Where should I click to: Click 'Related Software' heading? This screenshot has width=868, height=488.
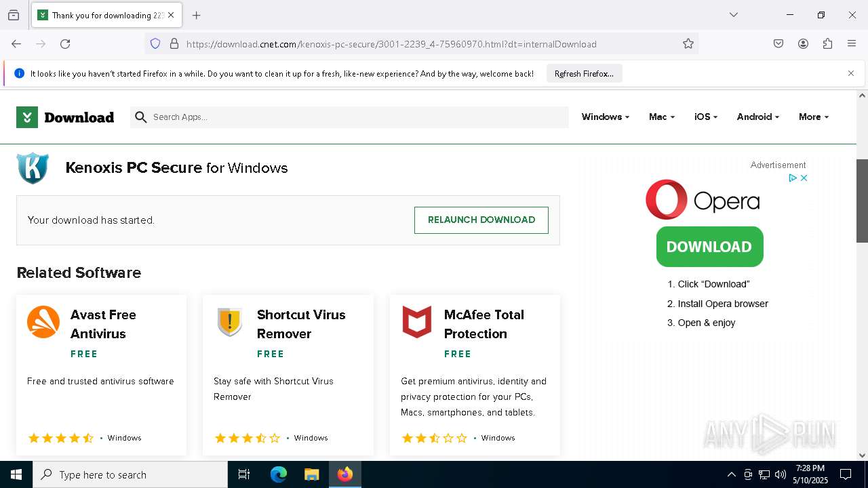click(x=79, y=272)
